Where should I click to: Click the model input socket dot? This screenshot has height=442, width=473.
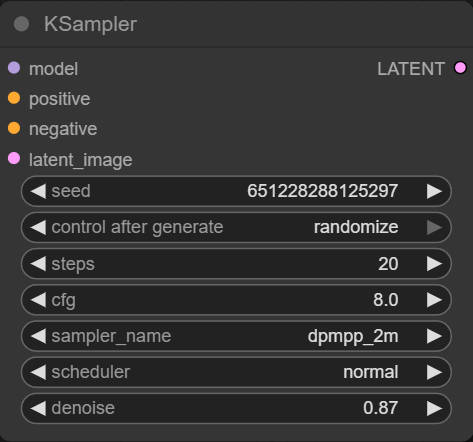click(x=14, y=68)
